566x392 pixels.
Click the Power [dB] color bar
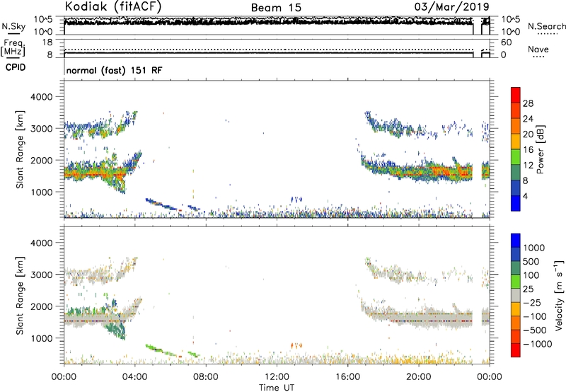pos(516,149)
